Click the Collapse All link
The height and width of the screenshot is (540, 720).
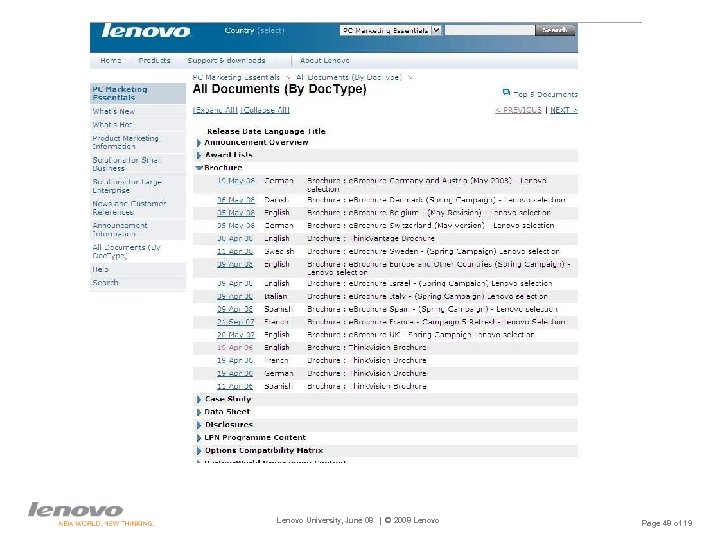click(265, 110)
